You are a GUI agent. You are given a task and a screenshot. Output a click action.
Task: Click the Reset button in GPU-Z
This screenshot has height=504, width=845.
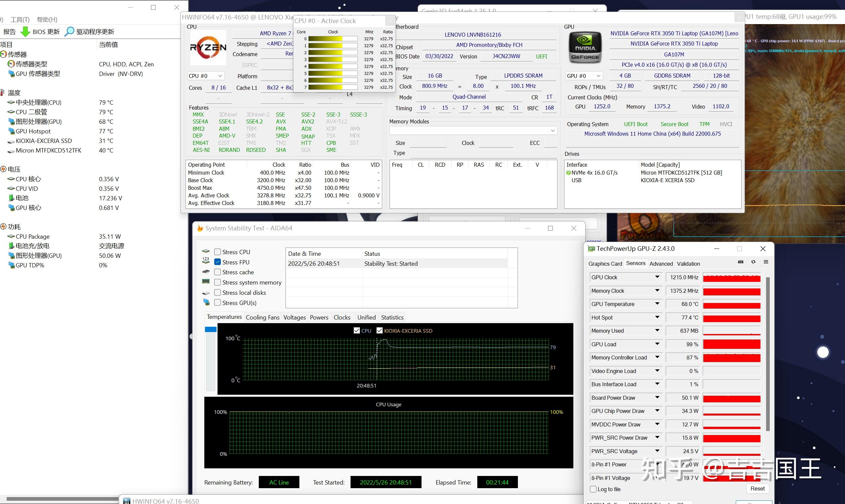tap(758, 488)
